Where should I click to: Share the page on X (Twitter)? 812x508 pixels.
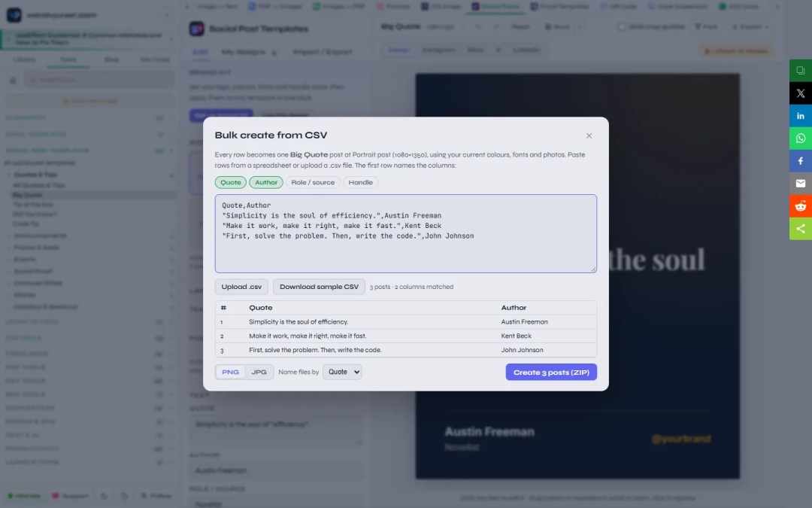click(800, 93)
